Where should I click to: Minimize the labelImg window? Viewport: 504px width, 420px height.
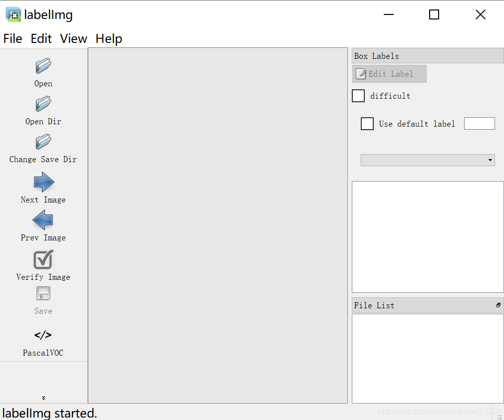[x=389, y=14]
